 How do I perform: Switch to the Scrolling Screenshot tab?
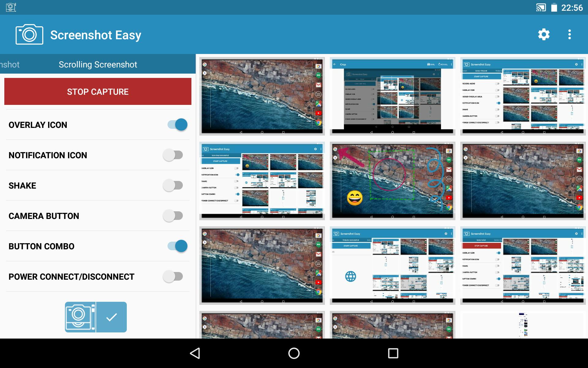[x=97, y=64]
